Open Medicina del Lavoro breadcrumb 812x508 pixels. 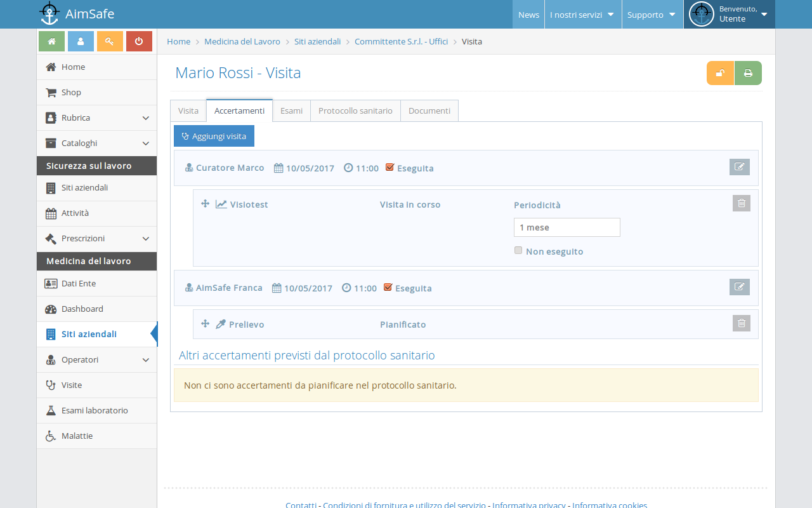[x=242, y=41]
